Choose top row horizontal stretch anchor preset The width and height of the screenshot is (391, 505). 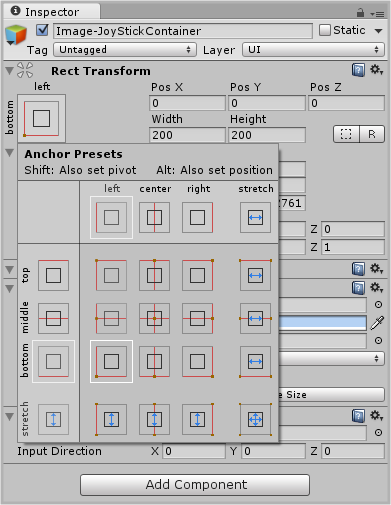[255, 275]
